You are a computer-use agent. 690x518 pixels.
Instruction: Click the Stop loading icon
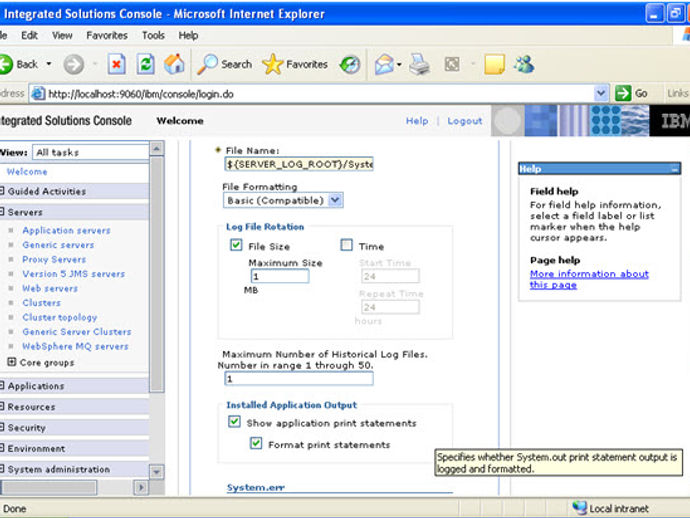[116, 65]
